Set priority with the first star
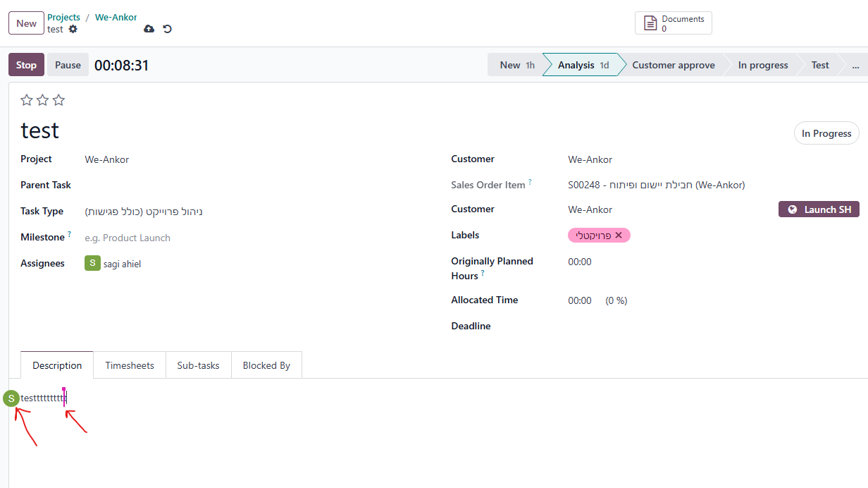The width and height of the screenshot is (868, 488). tap(27, 100)
